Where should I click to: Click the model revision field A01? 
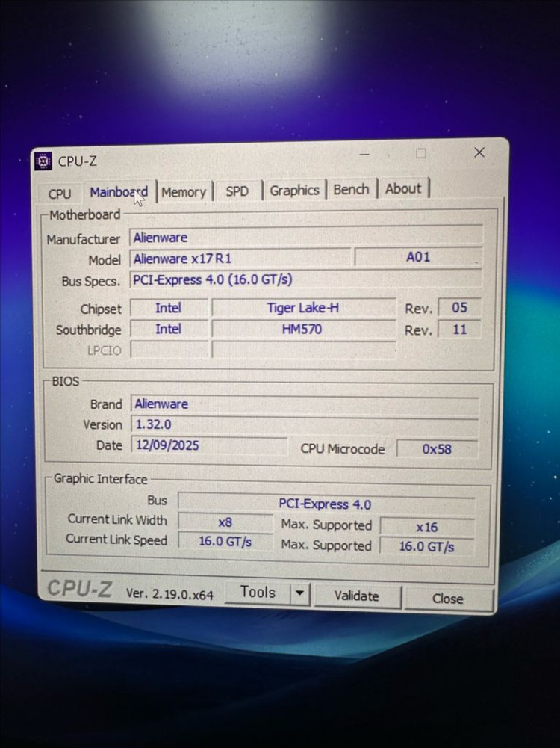click(418, 256)
